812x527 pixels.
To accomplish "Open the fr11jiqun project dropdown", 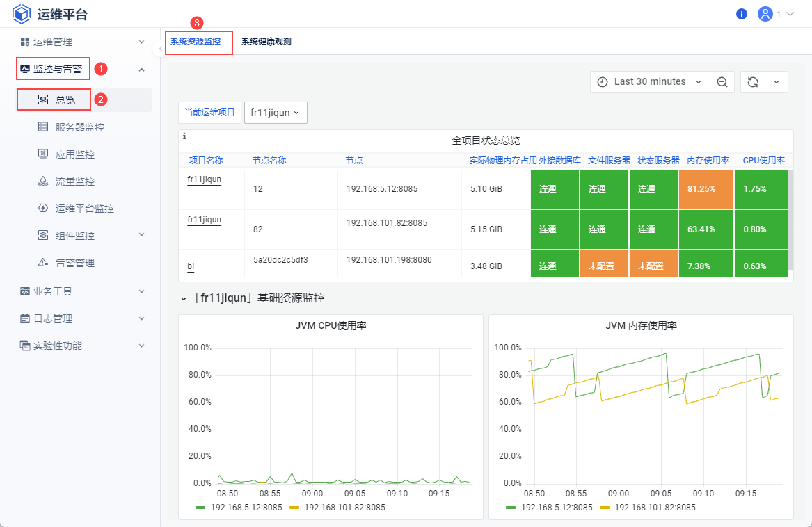I will [276, 113].
